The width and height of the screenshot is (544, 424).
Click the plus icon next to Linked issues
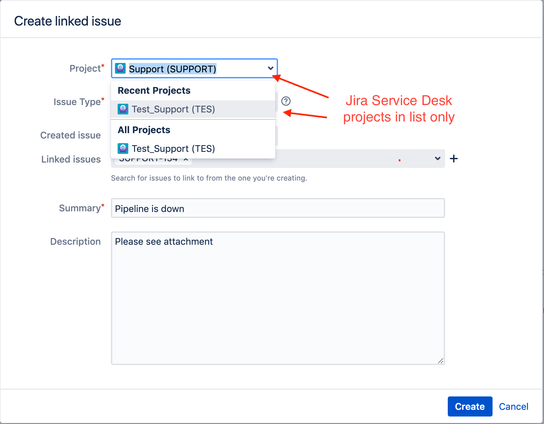(x=454, y=159)
